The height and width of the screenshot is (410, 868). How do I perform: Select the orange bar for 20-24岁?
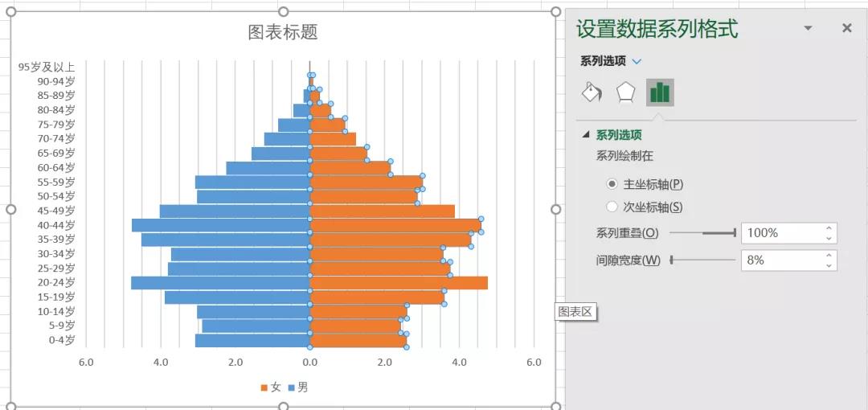coord(399,282)
